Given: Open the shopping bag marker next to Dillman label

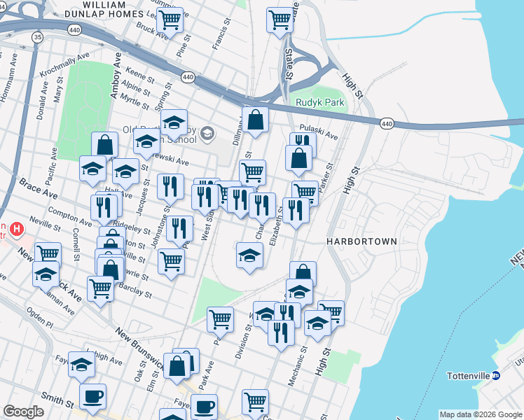Looking at the screenshot, I should point(255,122).
